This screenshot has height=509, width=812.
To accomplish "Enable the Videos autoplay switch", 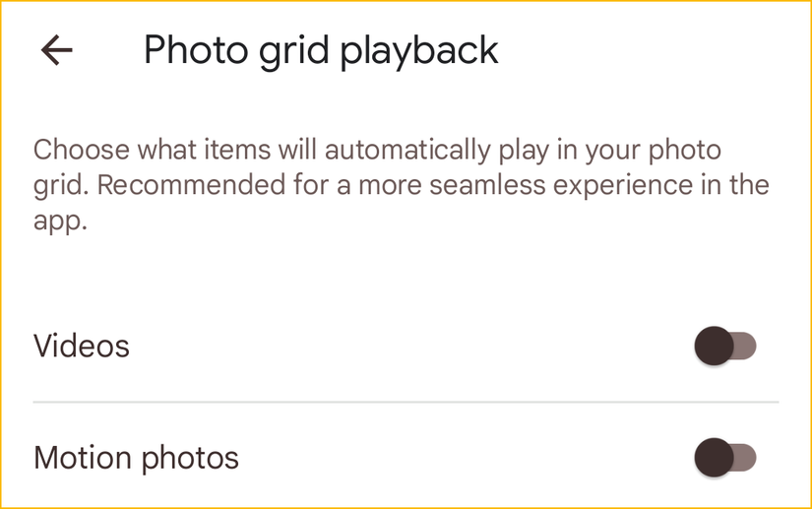I will 725,346.
